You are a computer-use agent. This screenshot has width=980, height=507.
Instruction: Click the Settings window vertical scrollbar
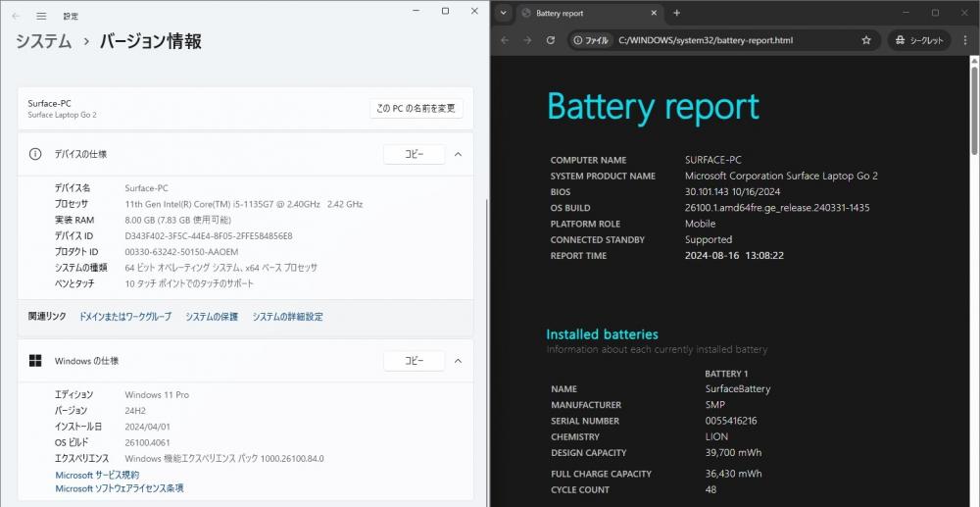click(x=486, y=350)
